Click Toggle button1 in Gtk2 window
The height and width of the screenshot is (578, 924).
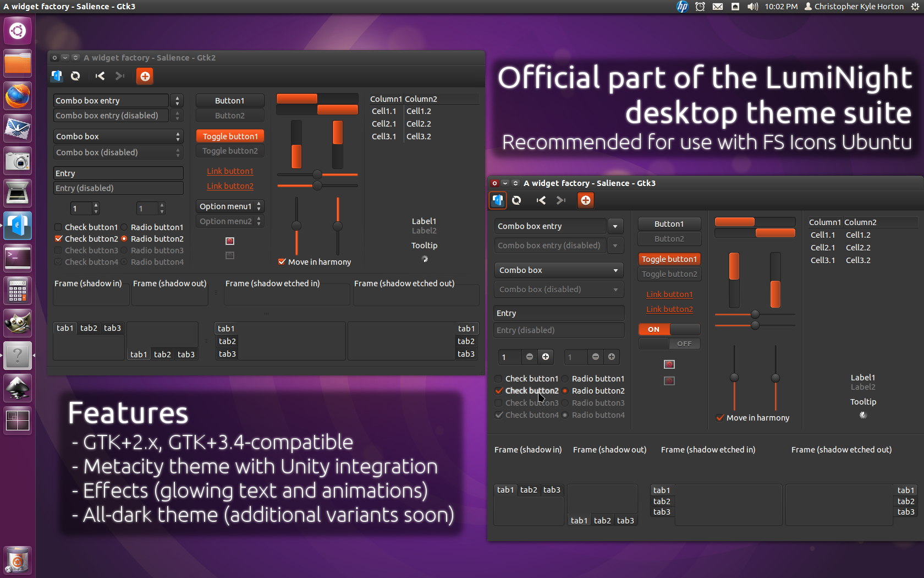click(230, 137)
